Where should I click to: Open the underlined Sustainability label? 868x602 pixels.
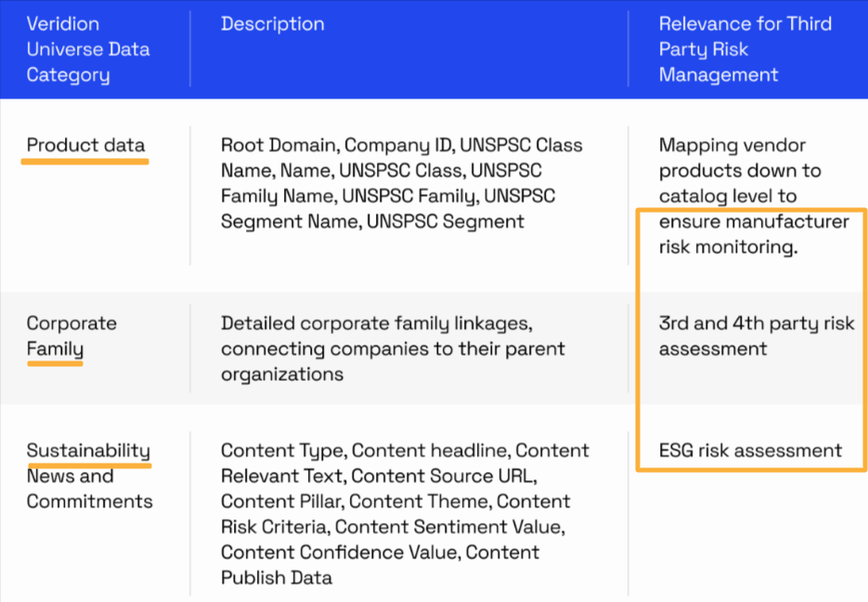point(88,451)
